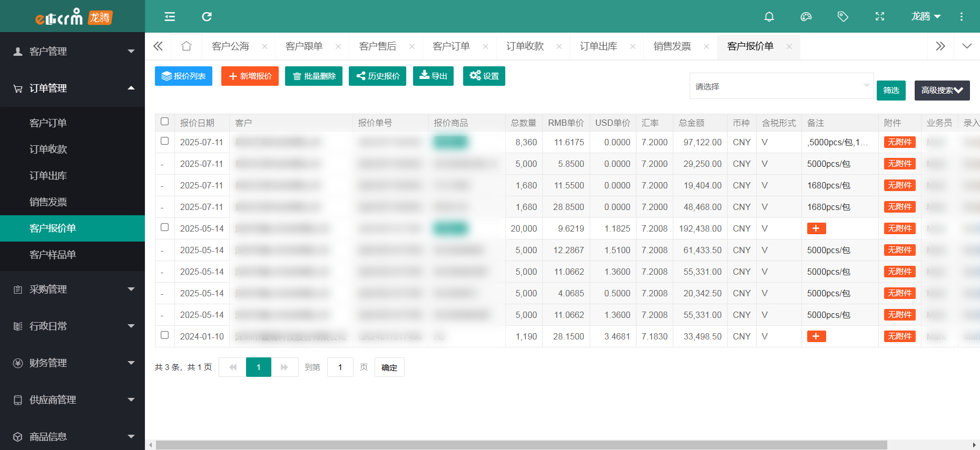The width and height of the screenshot is (980, 450).
Task: Go to the home tab icon
Action: coord(186,46)
